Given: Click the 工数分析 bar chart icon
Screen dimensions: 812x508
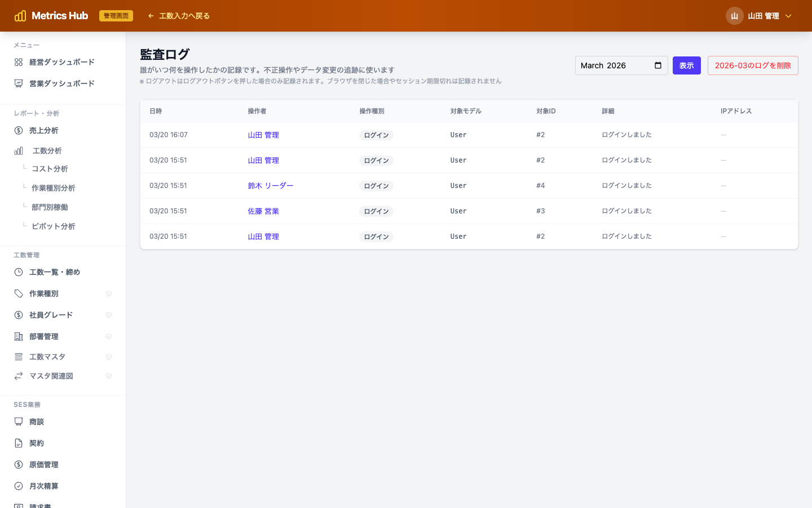Looking at the screenshot, I should tap(19, 151).
